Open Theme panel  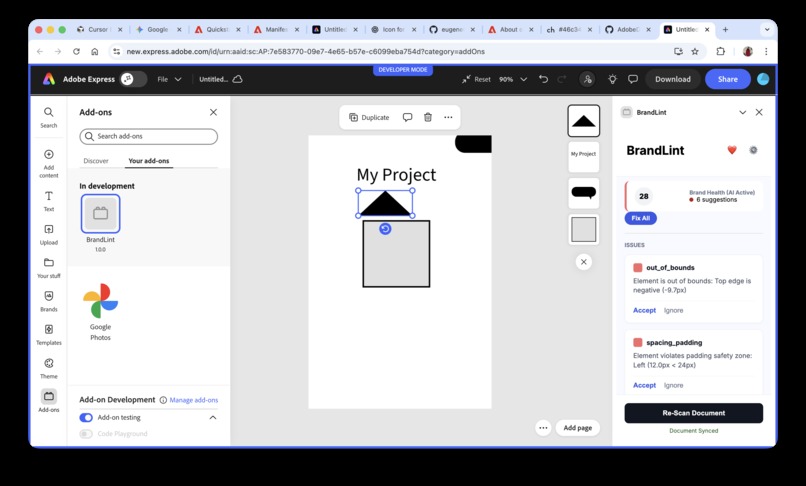pyautogui.click(x=48, y=368)
